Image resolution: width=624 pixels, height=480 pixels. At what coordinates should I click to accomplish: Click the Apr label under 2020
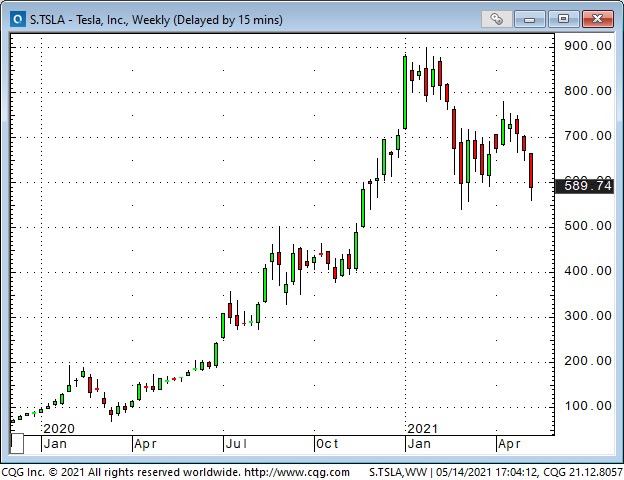[145, 443]
